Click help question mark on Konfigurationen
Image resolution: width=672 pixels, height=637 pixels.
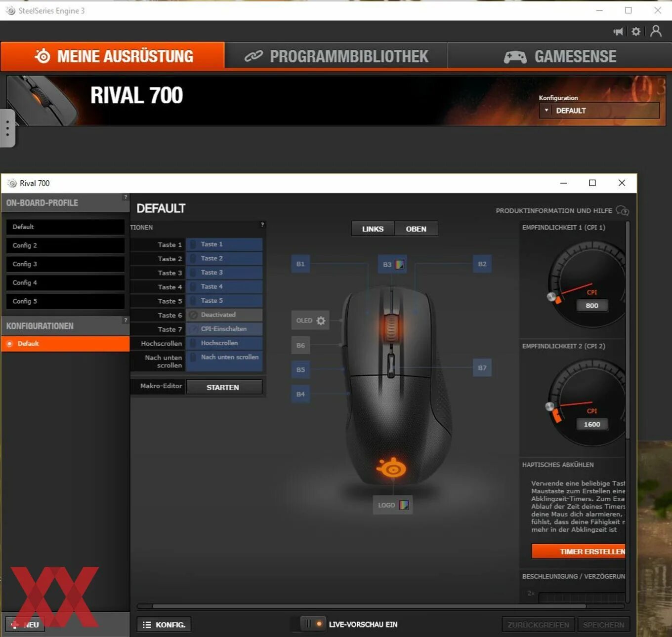126,320
